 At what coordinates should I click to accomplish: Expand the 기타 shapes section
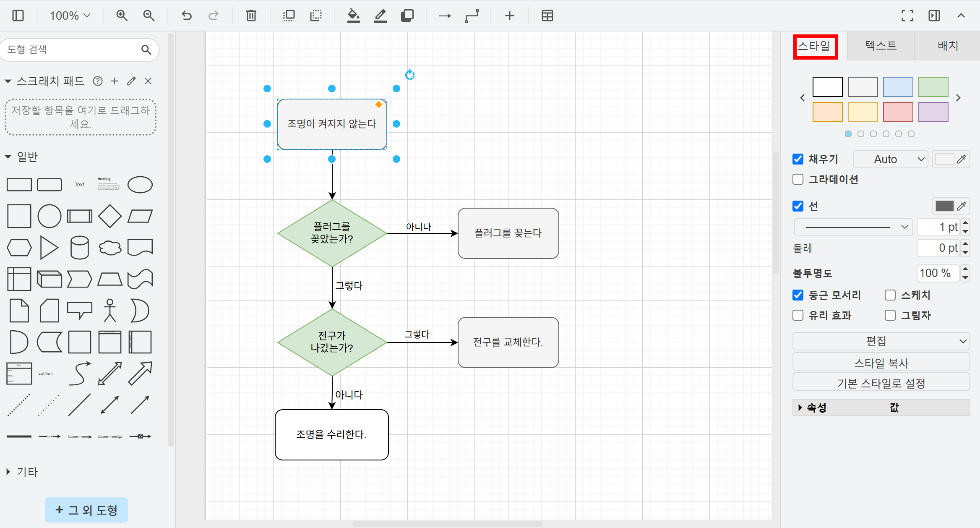pos(8,472)
